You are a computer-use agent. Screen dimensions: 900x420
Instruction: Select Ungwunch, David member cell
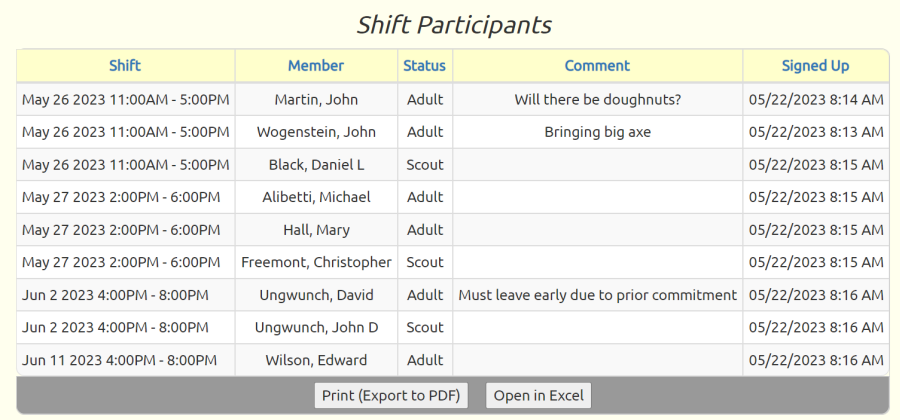[316, 295]
